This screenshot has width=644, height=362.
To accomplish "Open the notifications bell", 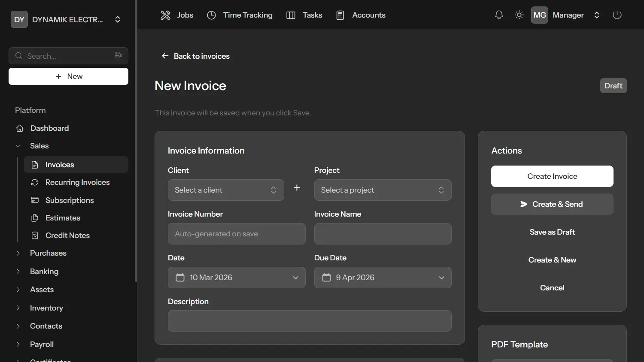I will [x=499, y=15].
